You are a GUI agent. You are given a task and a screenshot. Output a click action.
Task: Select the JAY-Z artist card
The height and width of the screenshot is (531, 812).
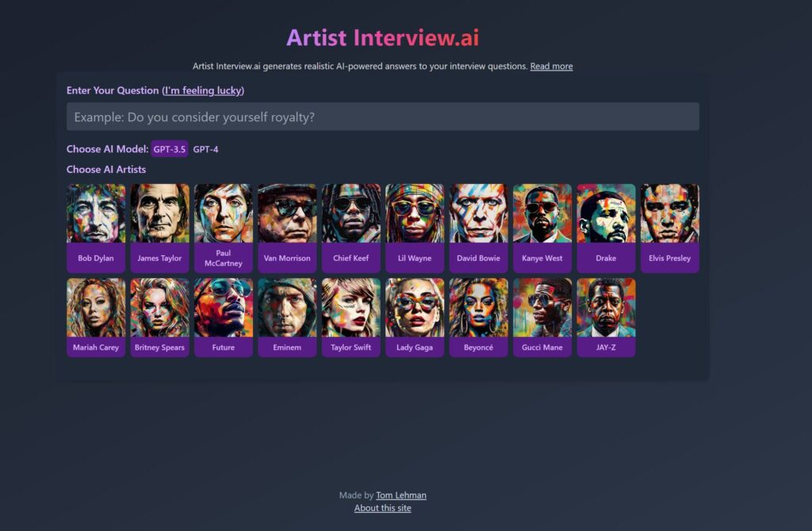[x=606, y=317]
